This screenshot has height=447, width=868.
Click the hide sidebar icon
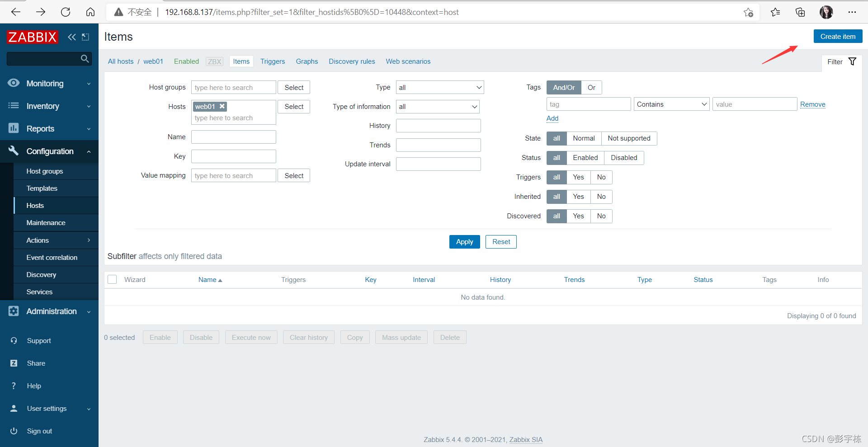point(85,37)
